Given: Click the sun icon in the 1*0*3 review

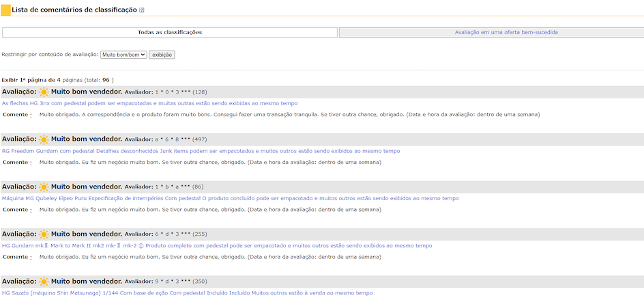Looking at the screenshot, I should (44, 92).
